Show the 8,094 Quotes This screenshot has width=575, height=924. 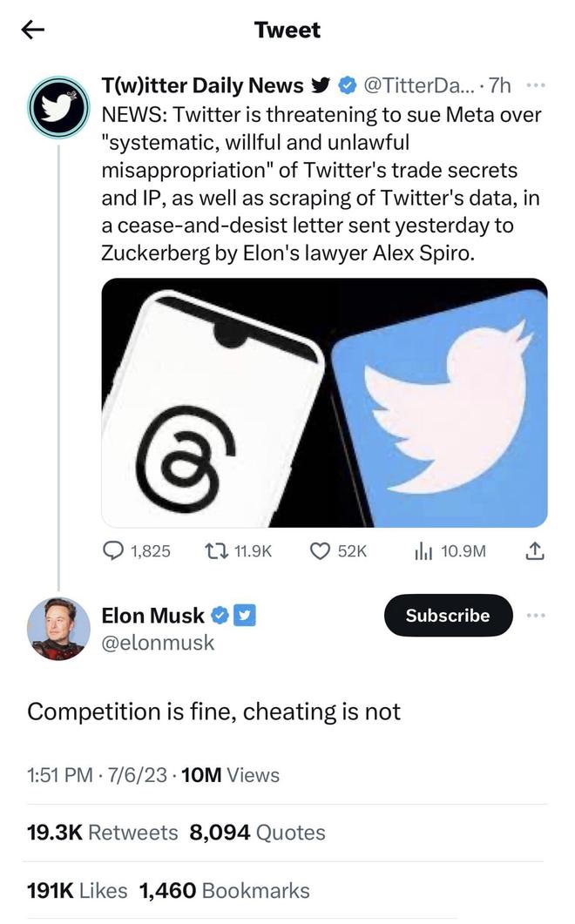pyautogui.click(x=258, y=833)
